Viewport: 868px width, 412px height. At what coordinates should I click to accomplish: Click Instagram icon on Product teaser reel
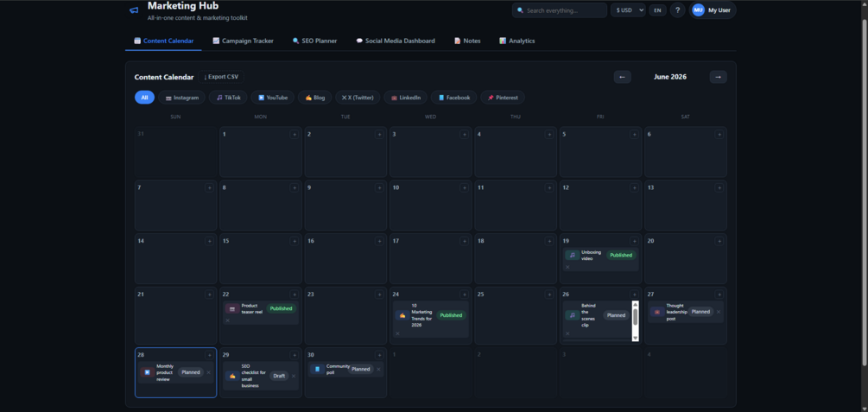(232, 308)
